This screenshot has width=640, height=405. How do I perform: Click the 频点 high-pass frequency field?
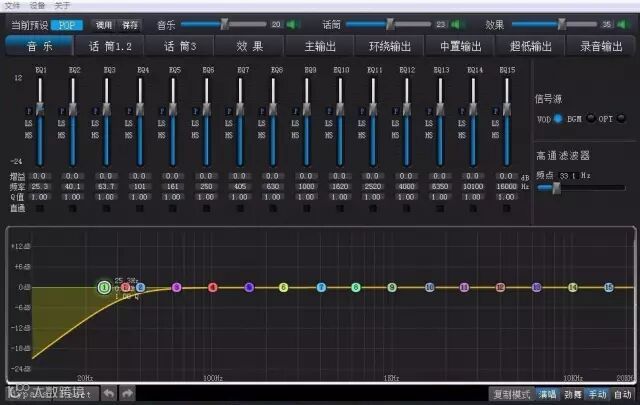tap(568, 176)
